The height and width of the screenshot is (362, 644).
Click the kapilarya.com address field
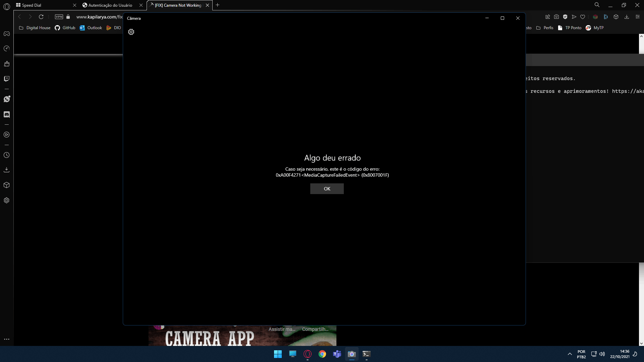coord(99,17)
